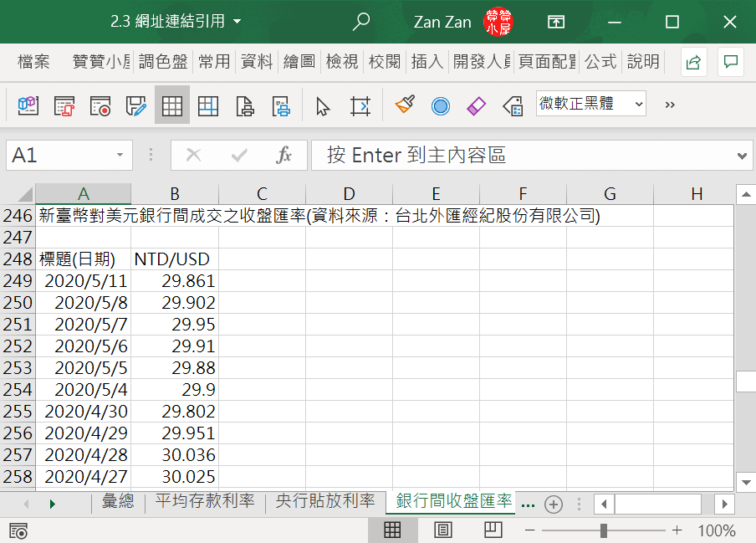756x543 pixels.
Task: Click the print preview page icon
Action: (245, 105)
